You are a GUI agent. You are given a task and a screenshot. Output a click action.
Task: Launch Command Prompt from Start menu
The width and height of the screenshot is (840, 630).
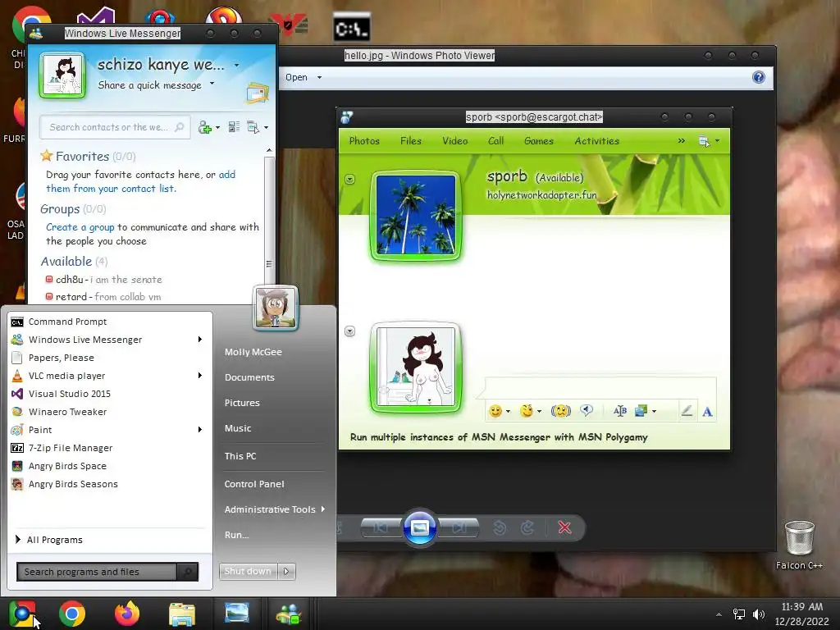pos(110,322)
